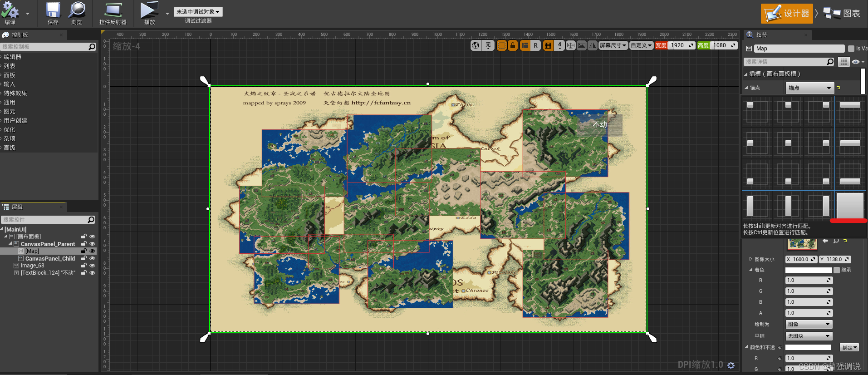Toggle grid snapping icon in viewport
This screenshot has height=375, width=868.
[548, 45]
